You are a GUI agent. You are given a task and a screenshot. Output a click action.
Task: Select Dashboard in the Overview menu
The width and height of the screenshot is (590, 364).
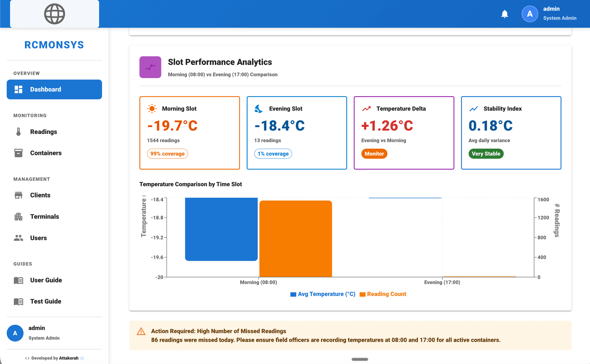(45, 89)
